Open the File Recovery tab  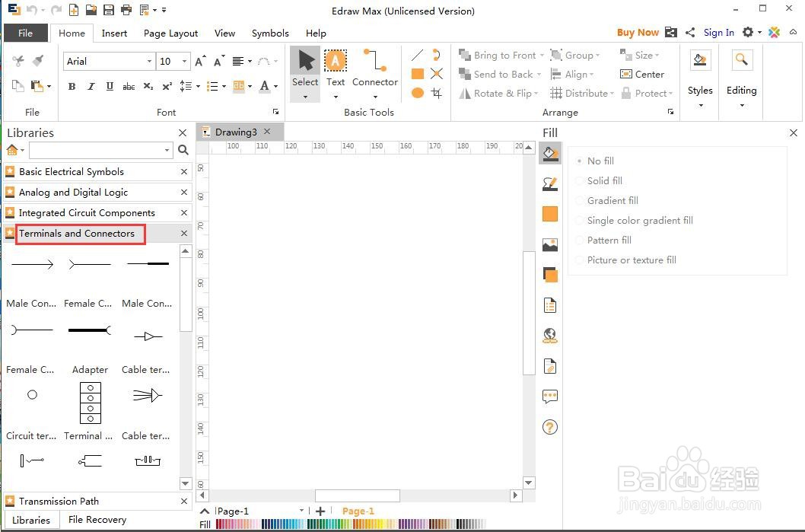pos(97,520)
